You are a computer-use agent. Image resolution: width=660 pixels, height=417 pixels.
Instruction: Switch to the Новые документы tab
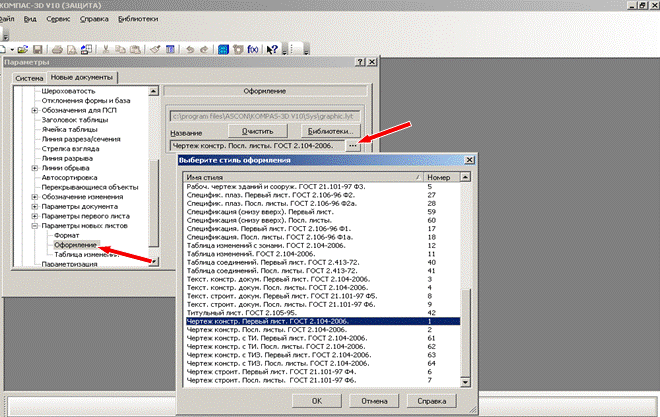pyautogui.click(x=82, y=77)
